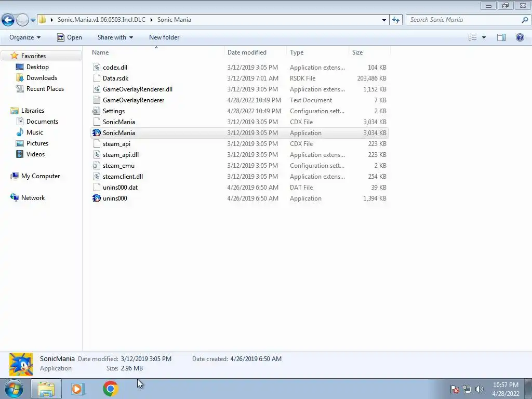Select the codex.dll file icon

point(97,68)
